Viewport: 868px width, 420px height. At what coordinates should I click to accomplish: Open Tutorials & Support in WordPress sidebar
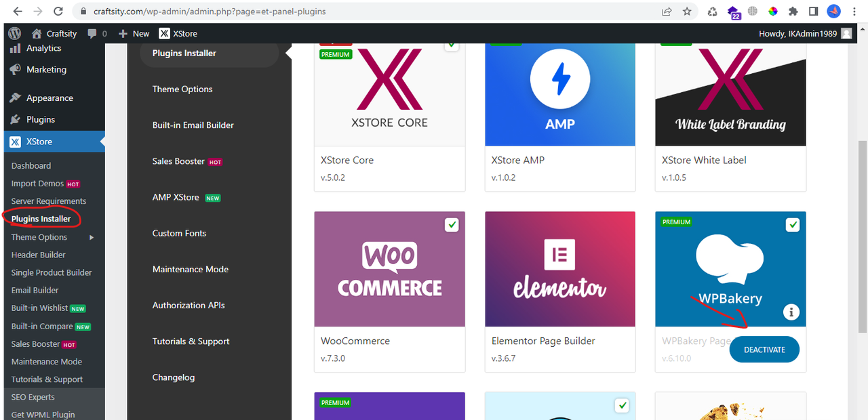point(47,379)
